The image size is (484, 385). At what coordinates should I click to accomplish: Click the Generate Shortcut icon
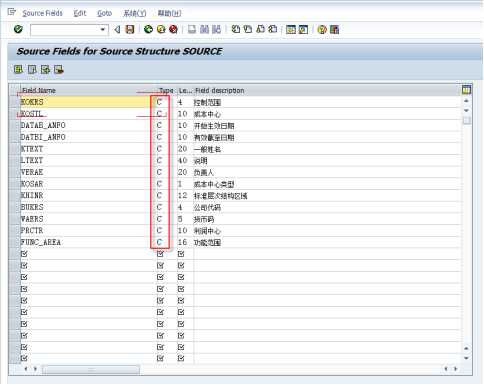tap(303, 29)
